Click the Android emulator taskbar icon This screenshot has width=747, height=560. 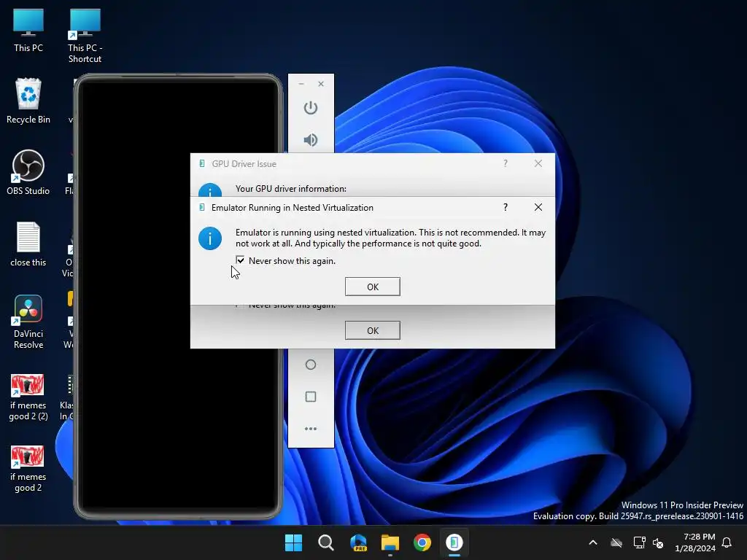click(454, 542)
